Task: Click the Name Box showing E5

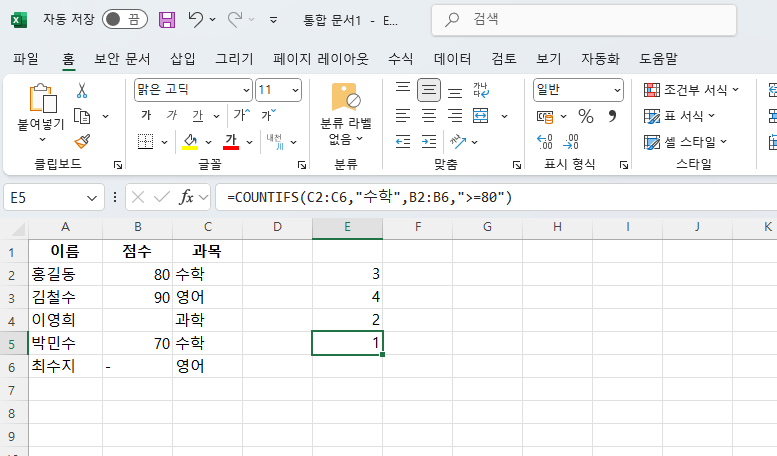Action: (x=54, y=198)
